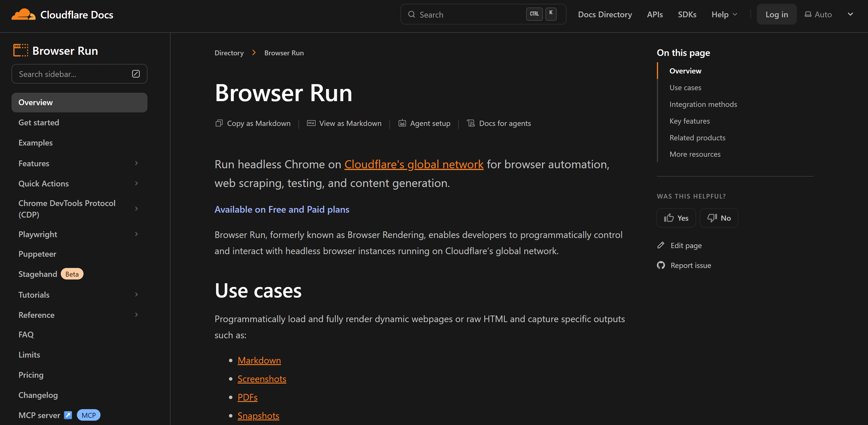
Task: Click the View as Markdown icon
Action: pos(311,123)
